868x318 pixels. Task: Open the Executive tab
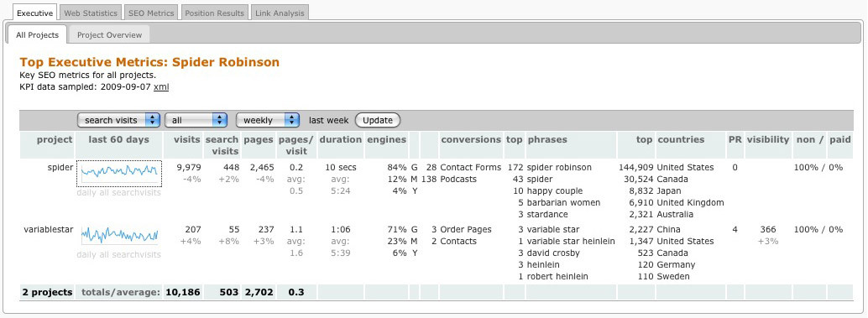[35, 13]
